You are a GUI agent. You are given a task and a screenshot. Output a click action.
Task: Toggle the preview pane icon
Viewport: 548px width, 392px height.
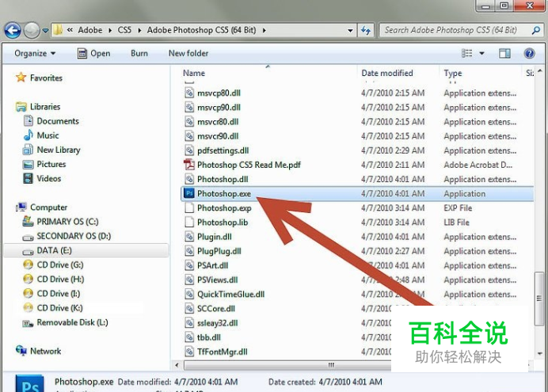point(504,54)
